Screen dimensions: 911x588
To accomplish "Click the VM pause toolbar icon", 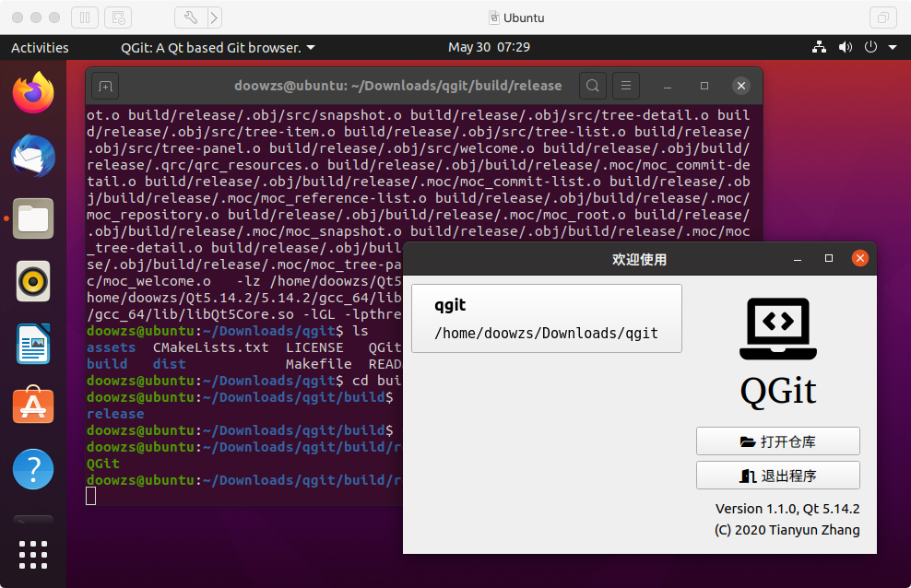I will (85, 18).
